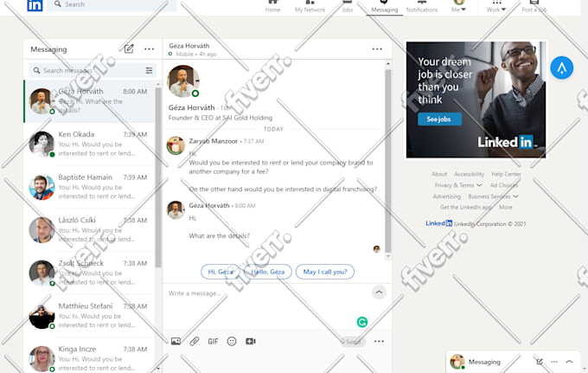Image resolution: width=588 pixels, height=373 pixels.
Task: Click Géza Horváth's name in the chat header
Action: (189, 46)
